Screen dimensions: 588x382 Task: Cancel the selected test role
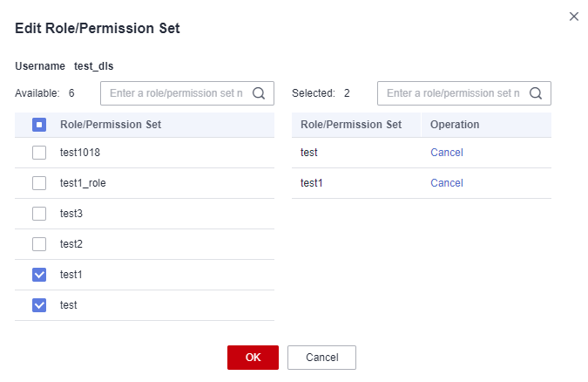coord(447,153)
